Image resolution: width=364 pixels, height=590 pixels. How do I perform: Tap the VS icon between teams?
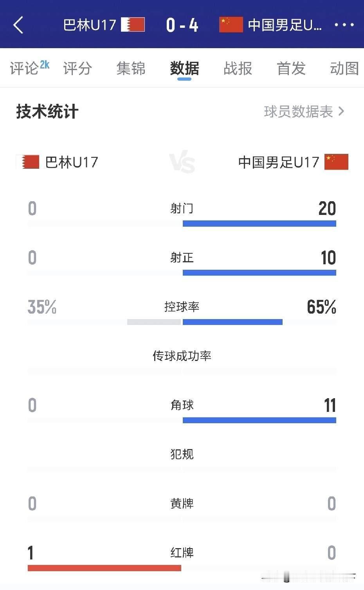coord(182,162)
